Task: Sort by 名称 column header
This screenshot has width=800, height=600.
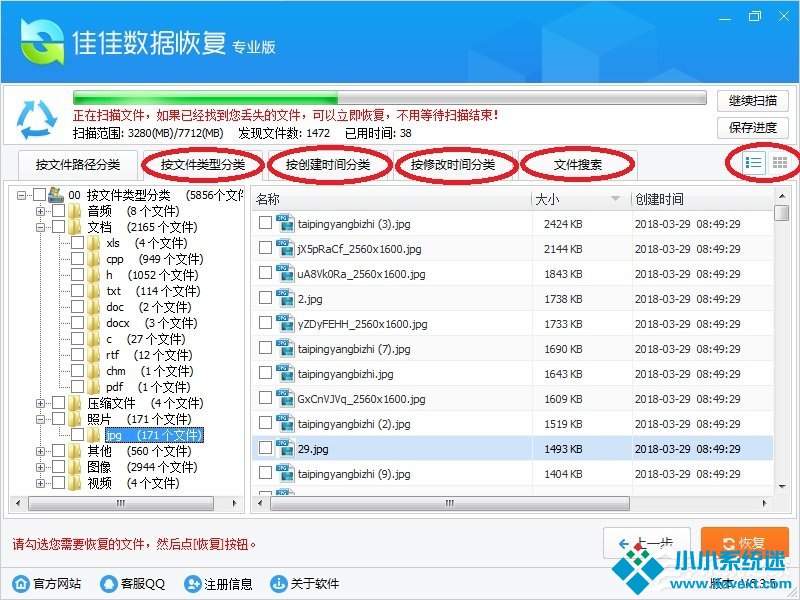Action: (391, 199)
